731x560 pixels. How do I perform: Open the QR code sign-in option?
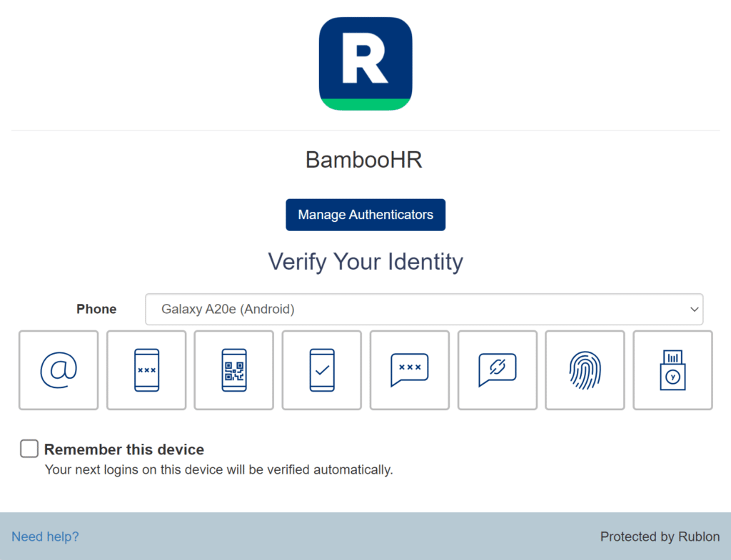point(234,370)
